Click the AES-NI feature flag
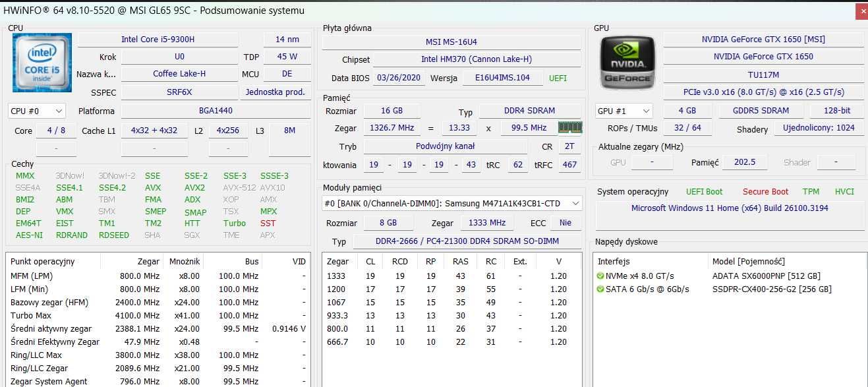 tap(29, 235)
